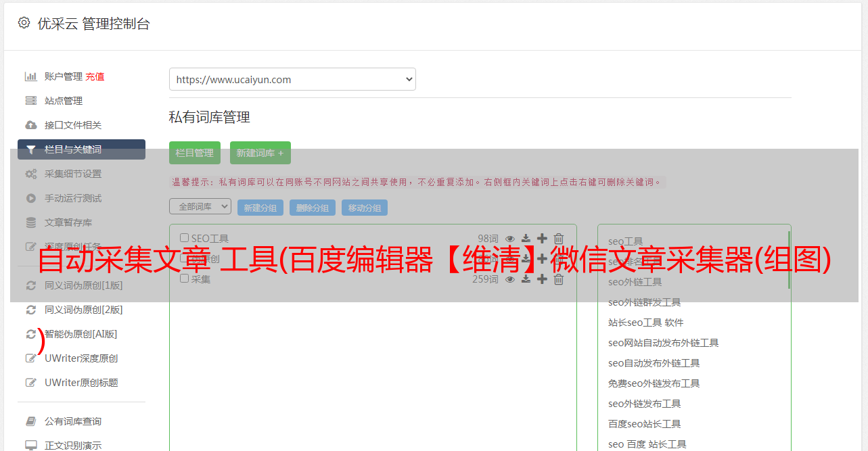Image resolution: width=868 pixels, height=451 pixels.
Task: Select keyword 站长seo工具 软件
Action: [646, 323]
